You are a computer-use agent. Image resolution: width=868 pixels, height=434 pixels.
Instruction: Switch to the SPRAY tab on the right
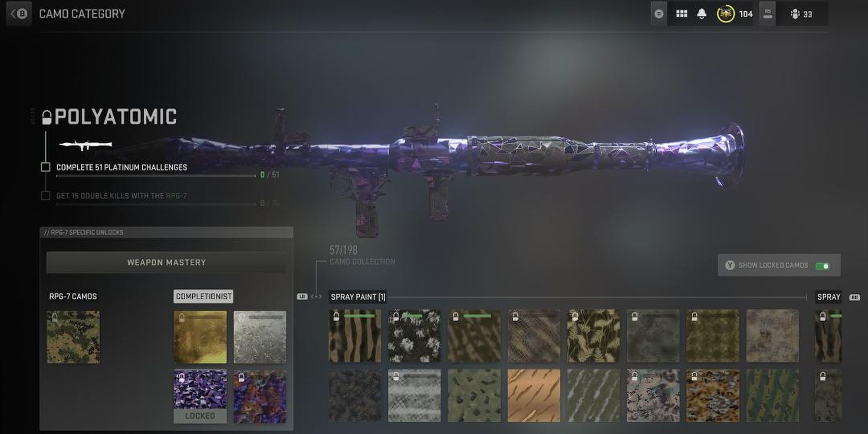(829, 297)
